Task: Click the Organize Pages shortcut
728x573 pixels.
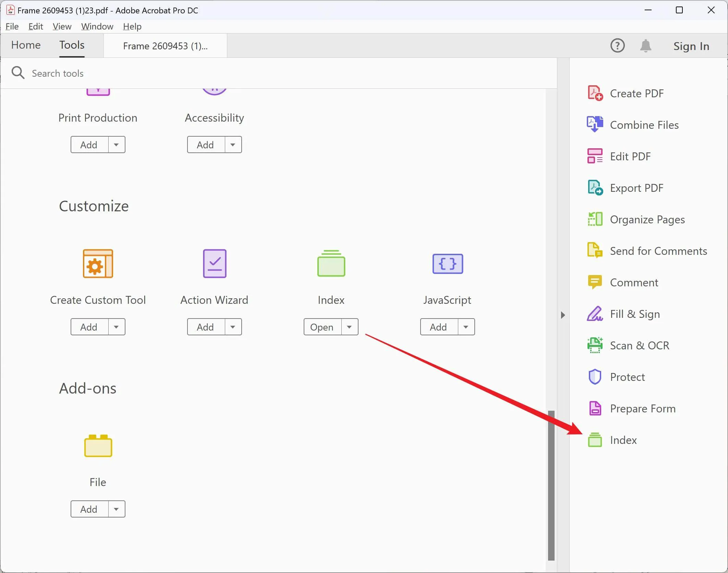Action: pos(648,219)
